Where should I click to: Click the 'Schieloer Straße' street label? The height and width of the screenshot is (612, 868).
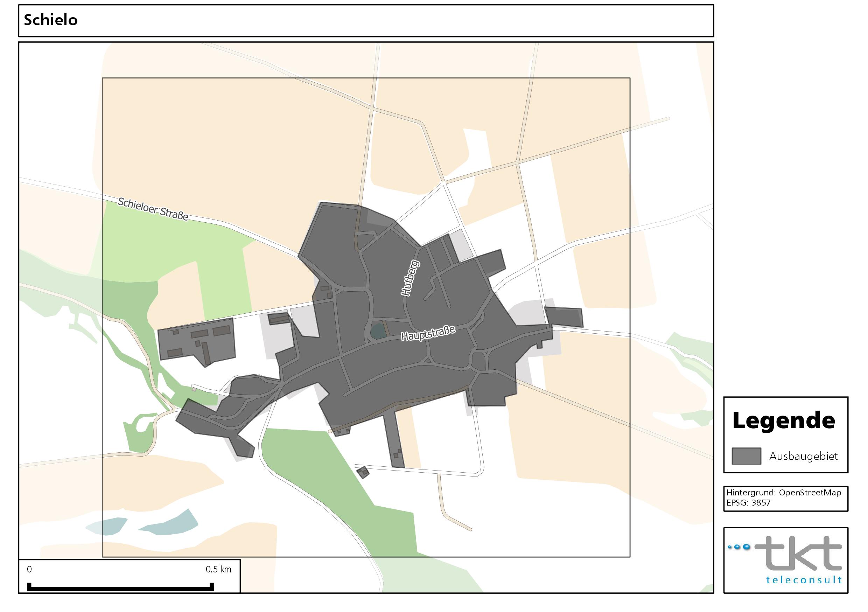[153, 209]
